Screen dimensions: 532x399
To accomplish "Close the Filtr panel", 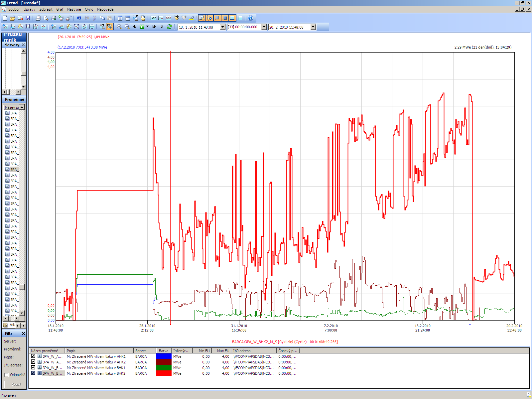I will click(x=23, y=333).
